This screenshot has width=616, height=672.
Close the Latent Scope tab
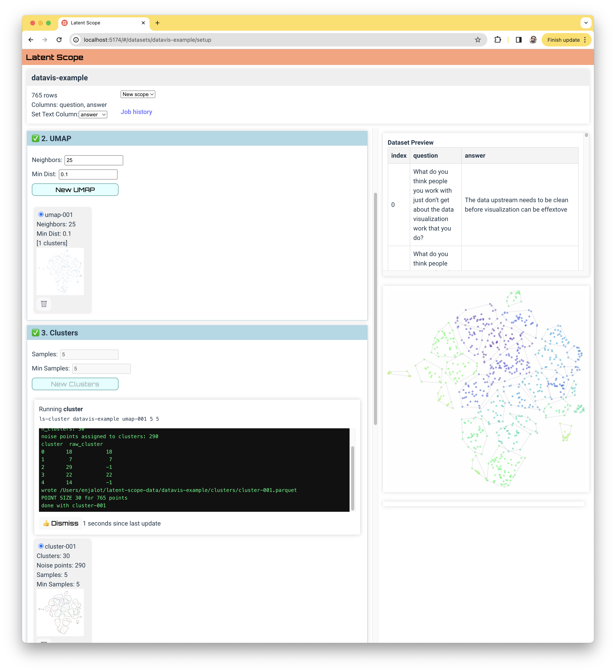point(143,23)
